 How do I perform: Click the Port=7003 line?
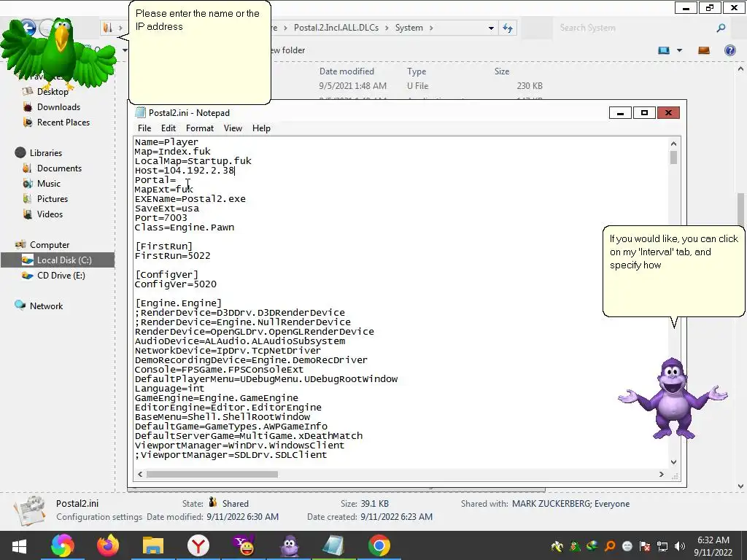[x=161, y=217]
